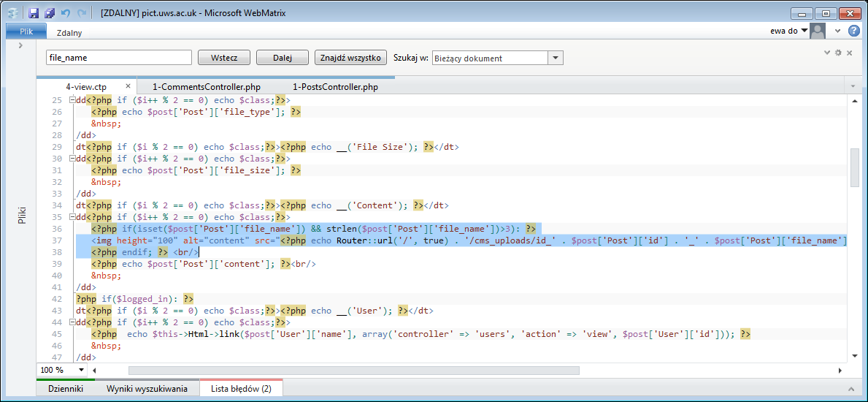Open the tab overflow list arrow
Image resolution: width=868 pixels, height=402 pixels.
coord(852,86)
